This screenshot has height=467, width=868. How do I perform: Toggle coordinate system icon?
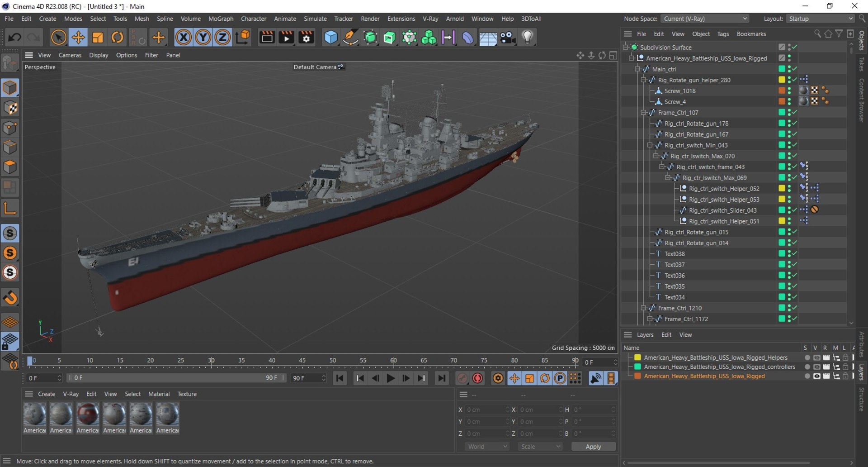coord(243,37)
